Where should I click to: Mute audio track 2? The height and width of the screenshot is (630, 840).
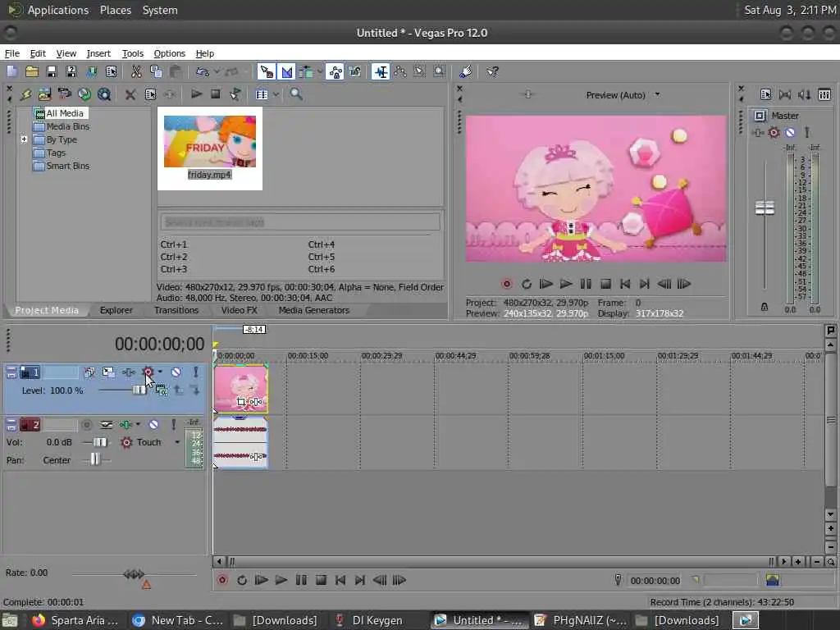[x=153, y=424]
